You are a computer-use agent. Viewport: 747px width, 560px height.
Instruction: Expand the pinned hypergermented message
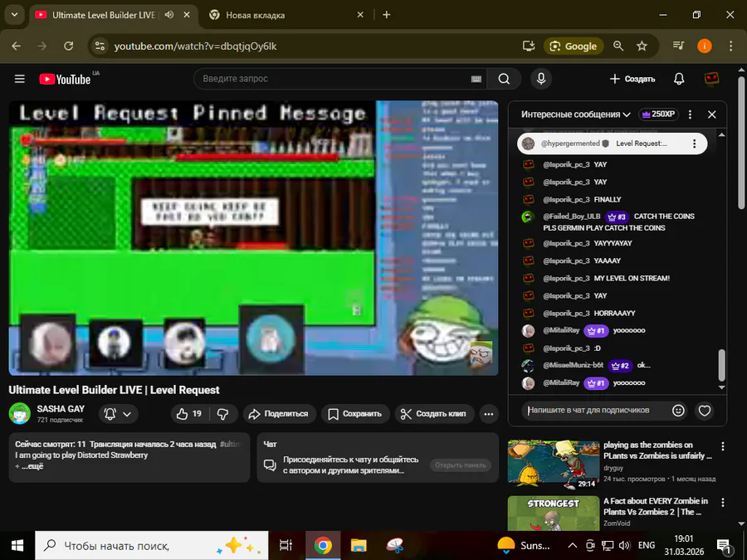point(613,144)
